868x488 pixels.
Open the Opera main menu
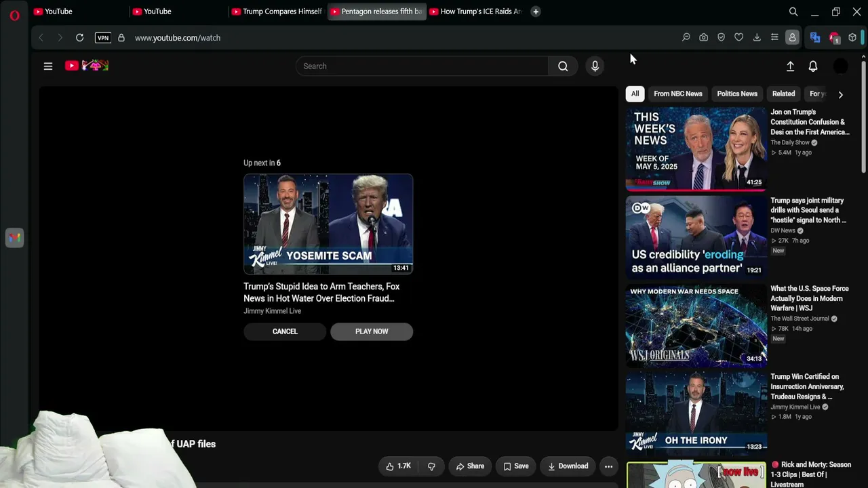coord(14,15)
